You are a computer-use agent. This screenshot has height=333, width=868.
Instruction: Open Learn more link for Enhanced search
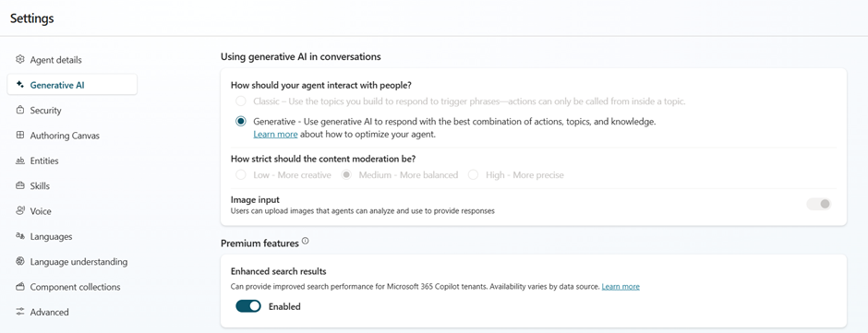pos(621,287)
